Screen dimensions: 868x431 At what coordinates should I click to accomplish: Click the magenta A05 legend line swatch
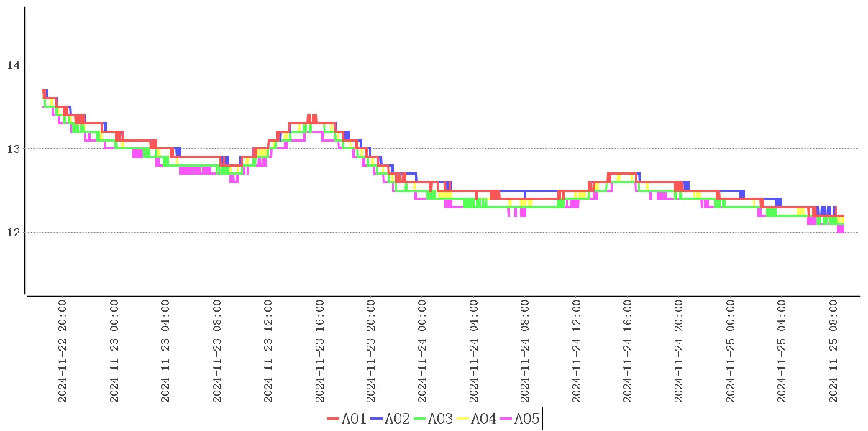(506, 419)
